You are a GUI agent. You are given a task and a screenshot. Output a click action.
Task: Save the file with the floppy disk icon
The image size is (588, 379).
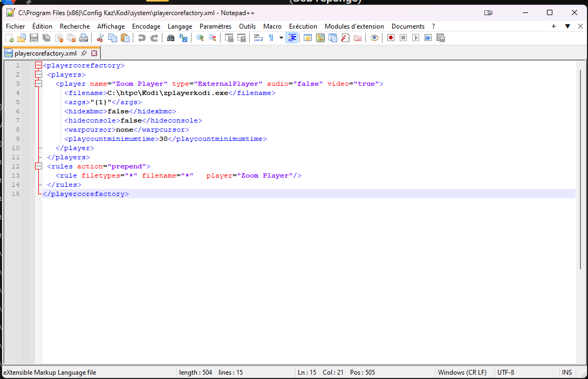click(x=33, y=38)
